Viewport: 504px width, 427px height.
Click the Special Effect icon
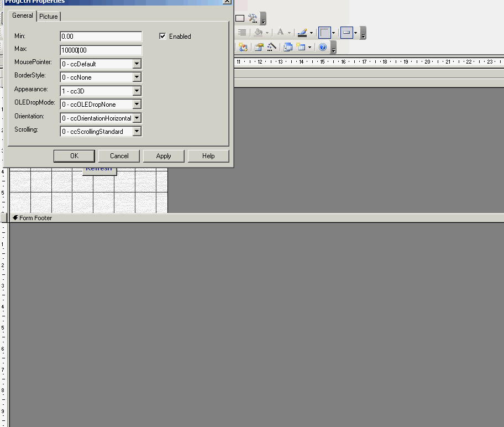(347, 33)
